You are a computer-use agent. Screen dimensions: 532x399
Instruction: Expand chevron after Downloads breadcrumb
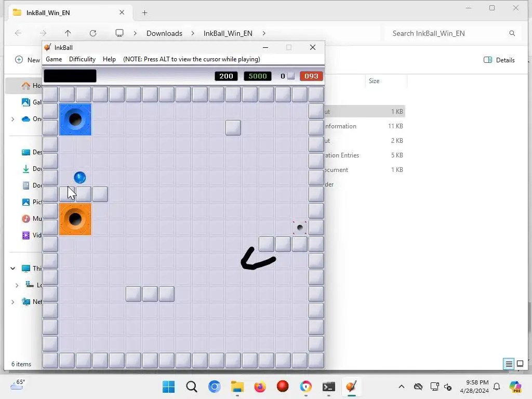(x=193, y=33)
